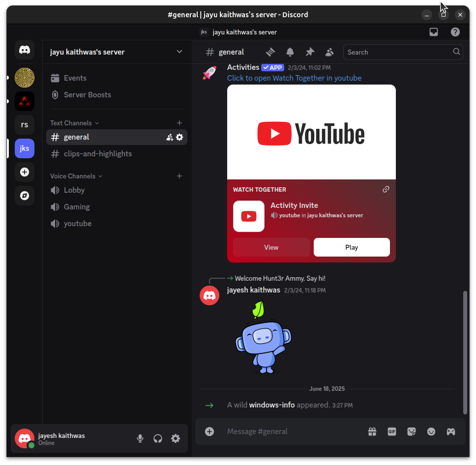
Task: Select the jks server icon
Action: pyautogui.click(x=25, y=148)
